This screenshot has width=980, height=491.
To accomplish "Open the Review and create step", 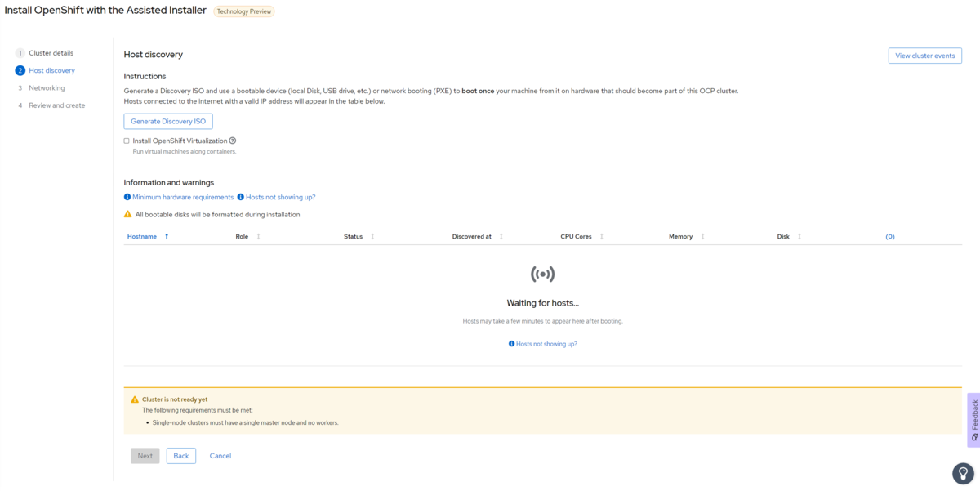I will click(56, 105).
